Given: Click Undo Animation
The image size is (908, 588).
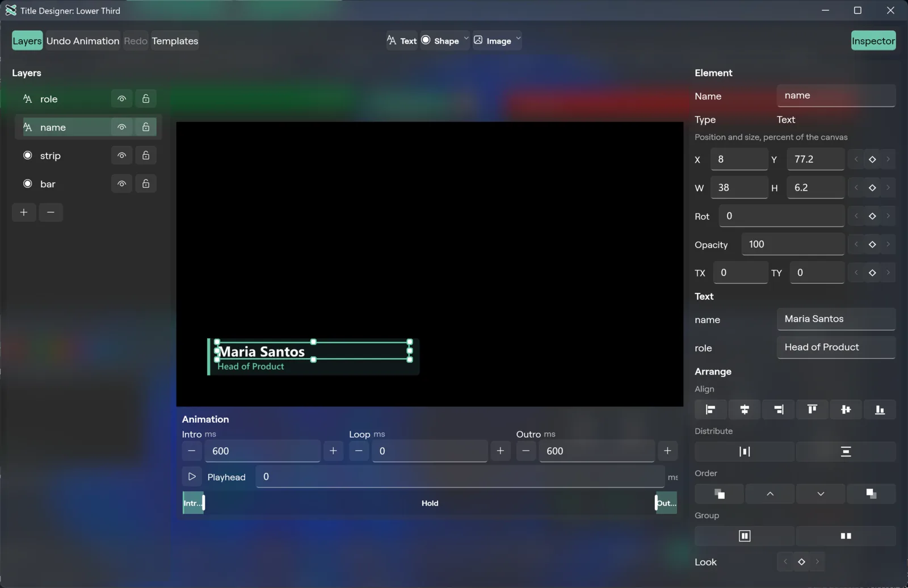Looking at the screenshot, I should coord(83,41).
